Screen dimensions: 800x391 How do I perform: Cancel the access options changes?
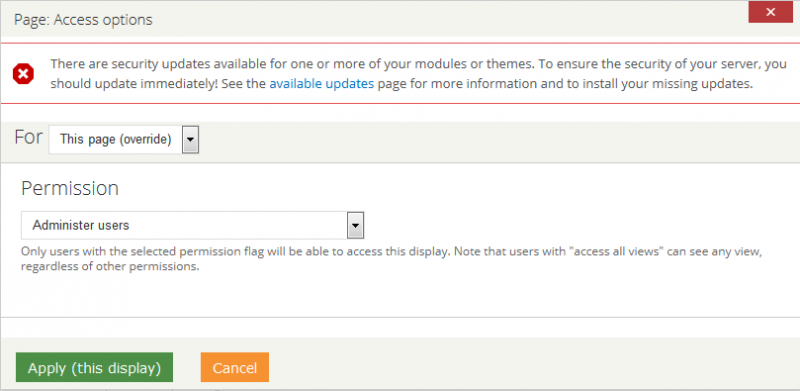pos(235,368)
